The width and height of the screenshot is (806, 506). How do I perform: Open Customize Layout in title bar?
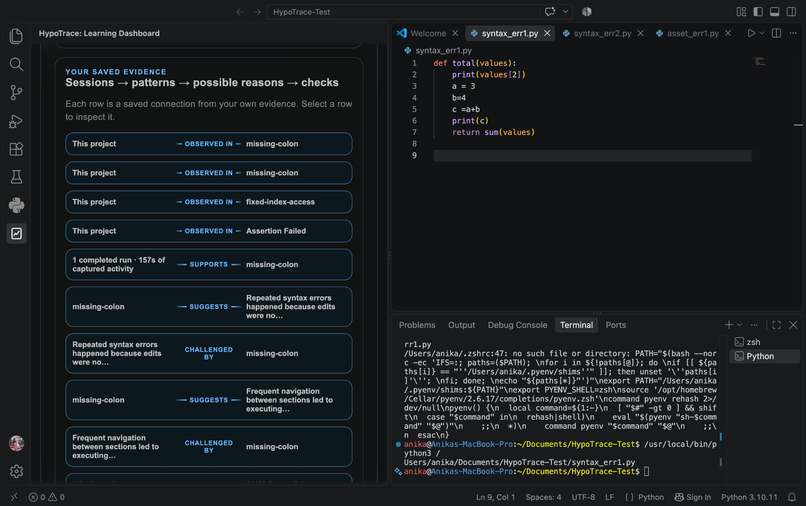tap(741, 12)
